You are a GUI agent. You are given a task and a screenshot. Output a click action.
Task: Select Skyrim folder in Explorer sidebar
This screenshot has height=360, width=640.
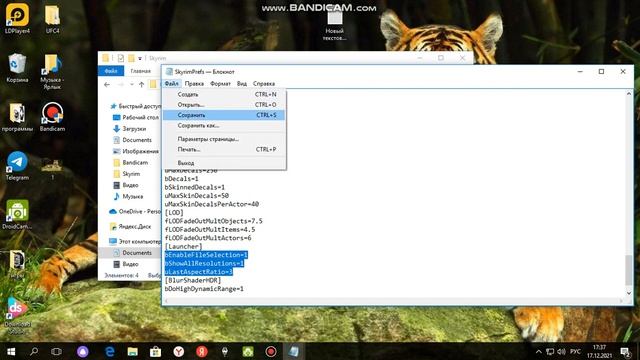pos(127,174)
